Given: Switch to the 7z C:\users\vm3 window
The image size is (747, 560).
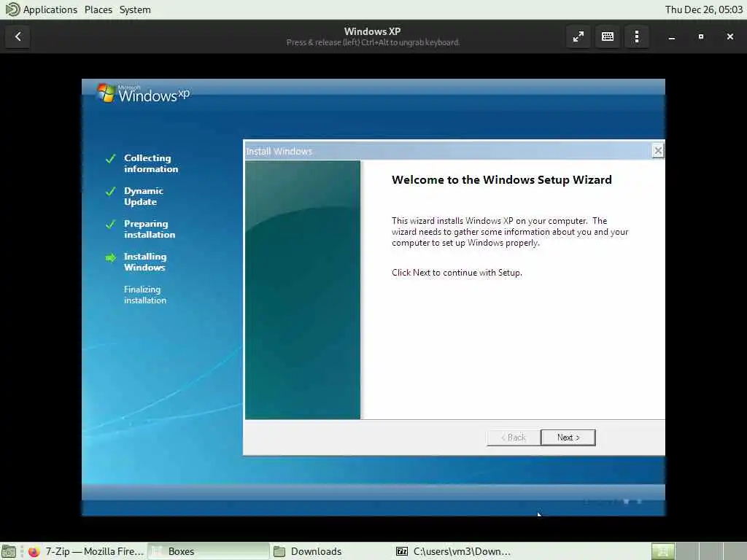Looking at the screenshot, I should (454, 551).
